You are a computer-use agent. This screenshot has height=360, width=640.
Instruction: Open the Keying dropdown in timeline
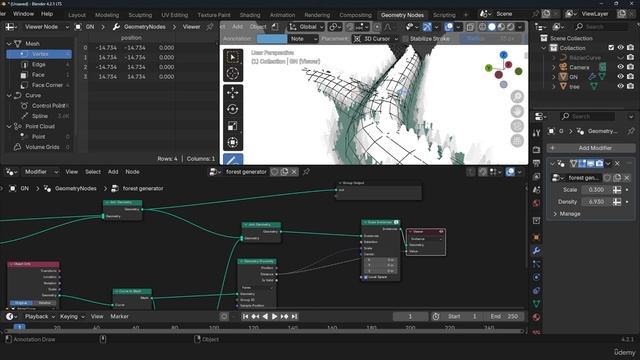[x=72, y=316]
